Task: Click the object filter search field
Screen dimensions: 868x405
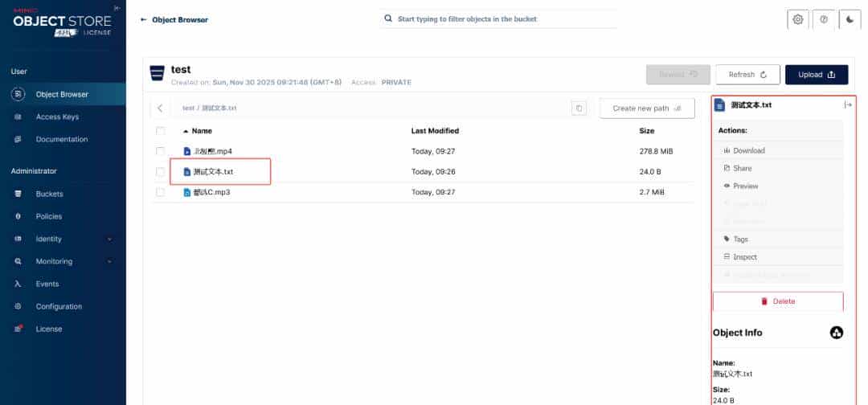Action: [x=498, y=18]
